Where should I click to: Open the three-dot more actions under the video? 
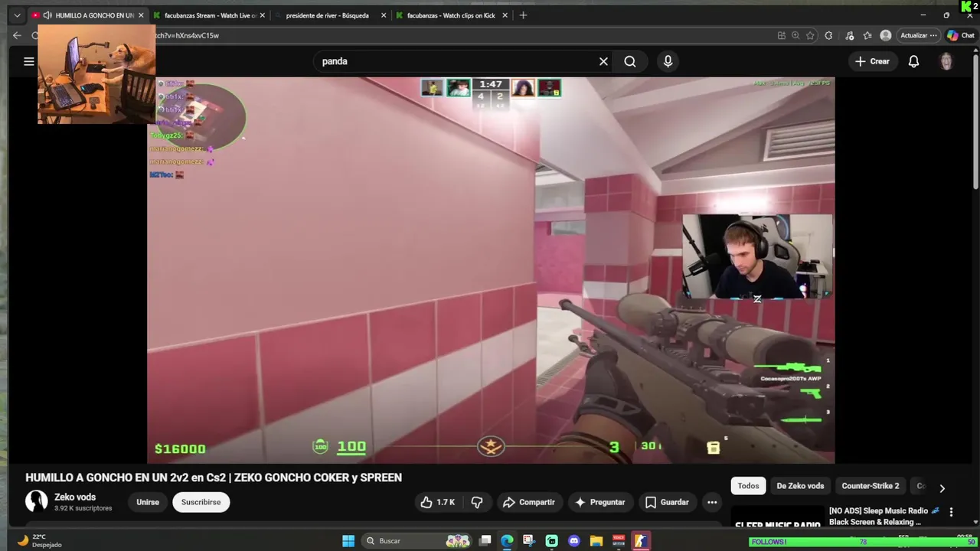tap(712, 502)
